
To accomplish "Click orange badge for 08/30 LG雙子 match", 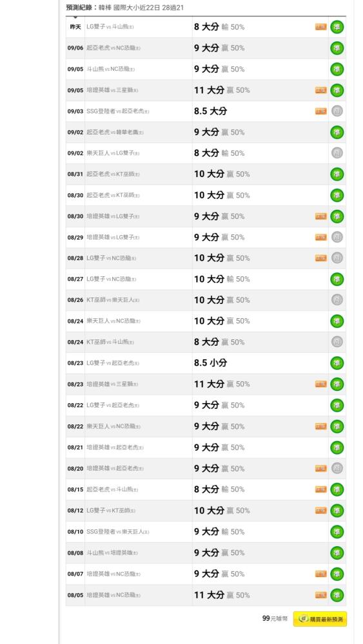I will click(x=320, y=216).
